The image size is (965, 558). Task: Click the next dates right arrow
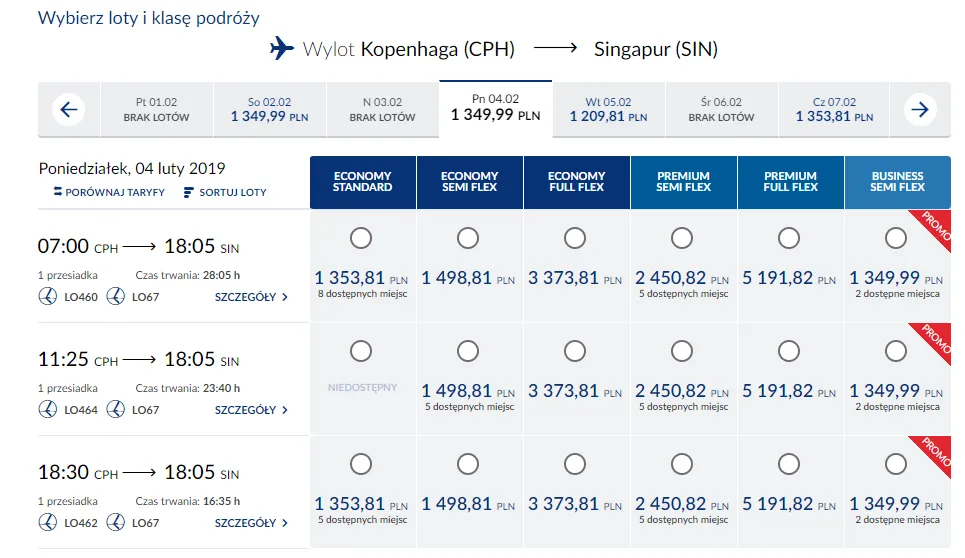coord(920,109)
